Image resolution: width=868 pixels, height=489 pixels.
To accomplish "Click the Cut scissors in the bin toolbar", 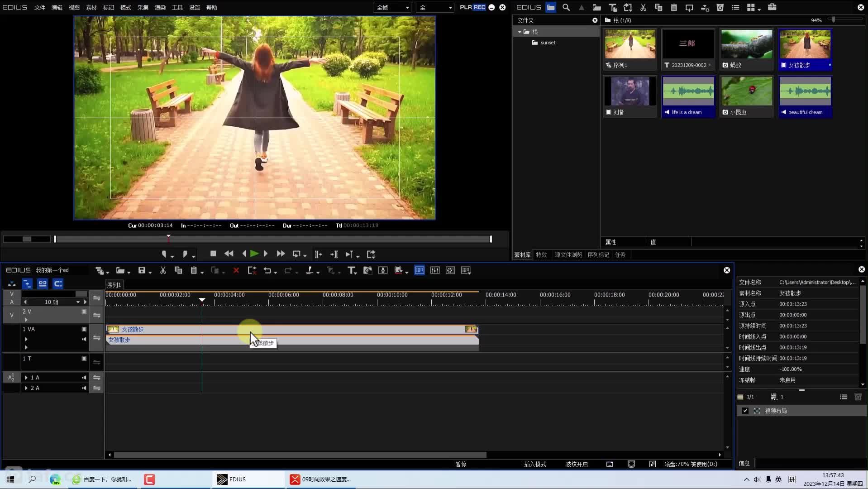I will 643,7.
